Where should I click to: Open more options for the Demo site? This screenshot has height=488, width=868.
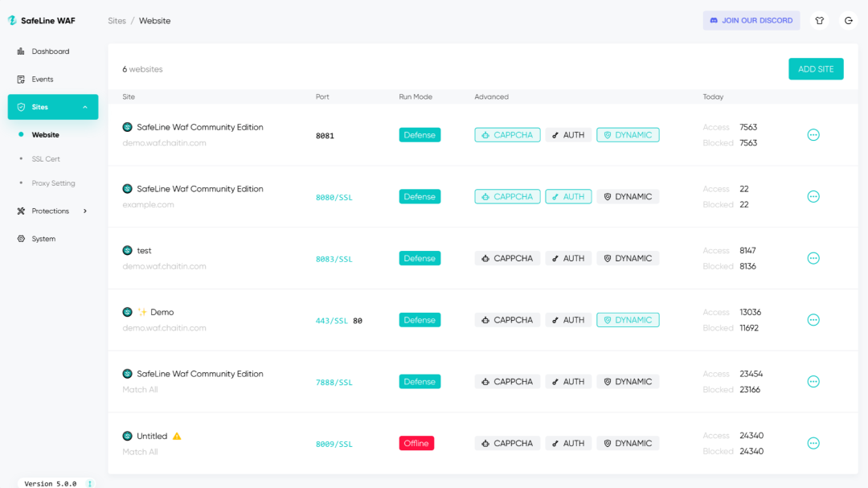813,320
